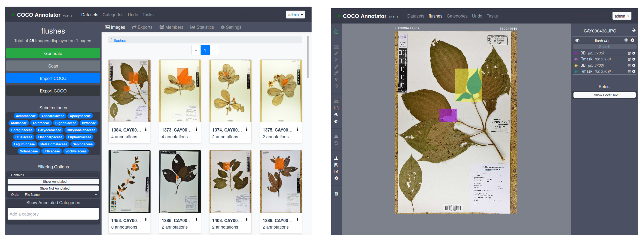Viewport: 644px width, 240px height.
Task: Click the trash icon in left toolbar
Action: [x=336, y=193]
